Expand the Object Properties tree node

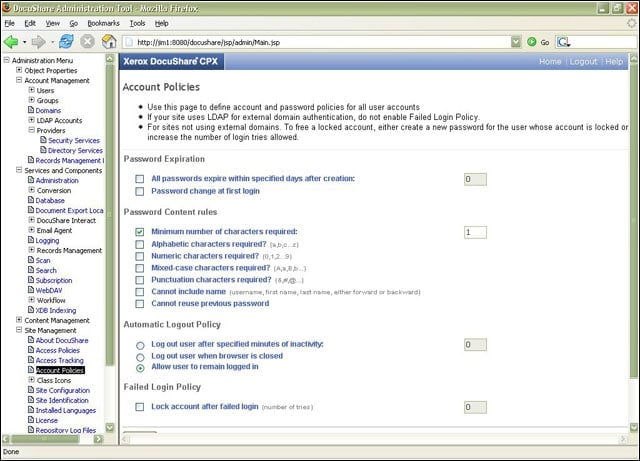tap(19, 70)
